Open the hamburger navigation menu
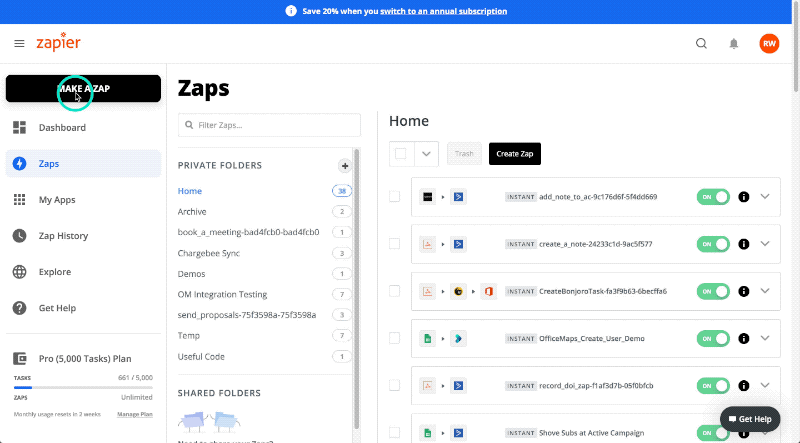Image resolution: width=800 pixels, height=443 pixels. [19, 44]
